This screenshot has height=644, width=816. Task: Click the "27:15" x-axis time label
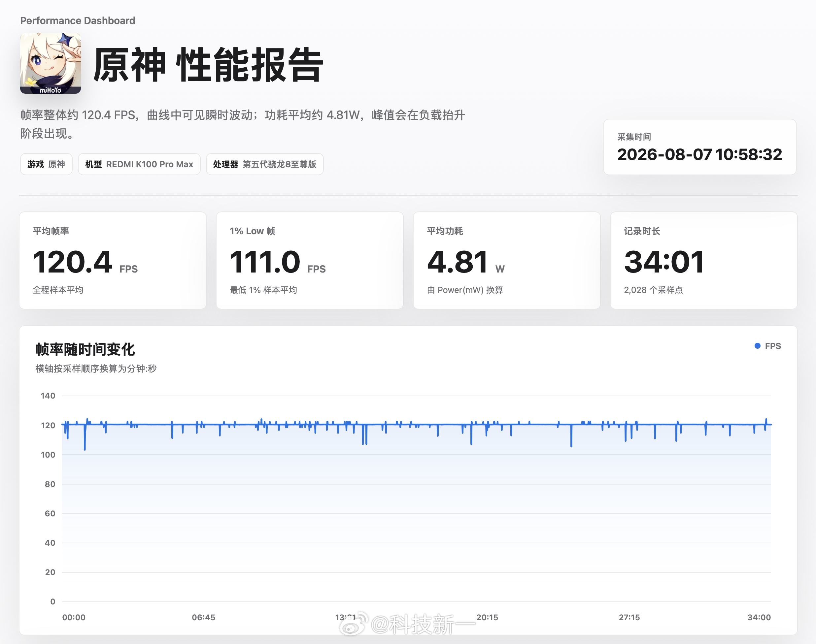coord(629,618)
